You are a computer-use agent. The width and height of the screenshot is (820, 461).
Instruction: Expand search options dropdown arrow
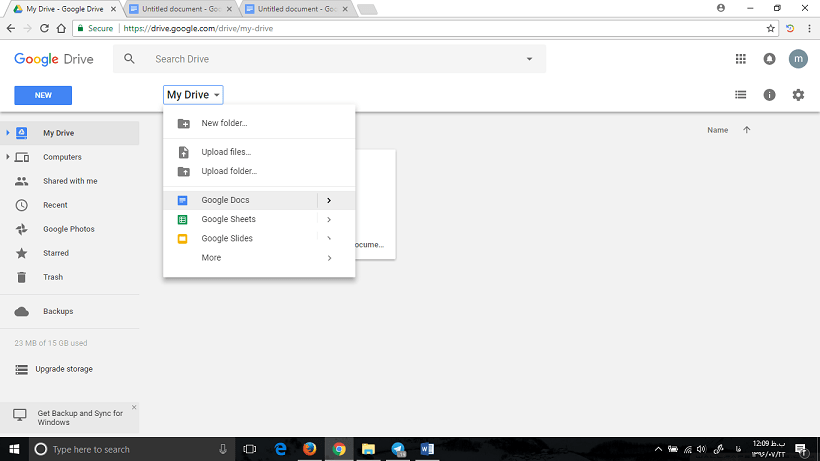click(529, 59)
